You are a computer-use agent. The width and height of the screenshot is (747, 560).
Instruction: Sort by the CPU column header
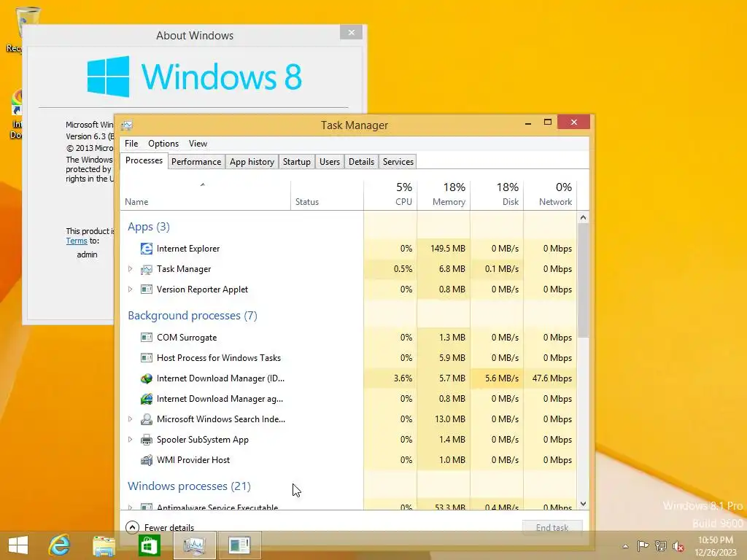pos(390,195)
